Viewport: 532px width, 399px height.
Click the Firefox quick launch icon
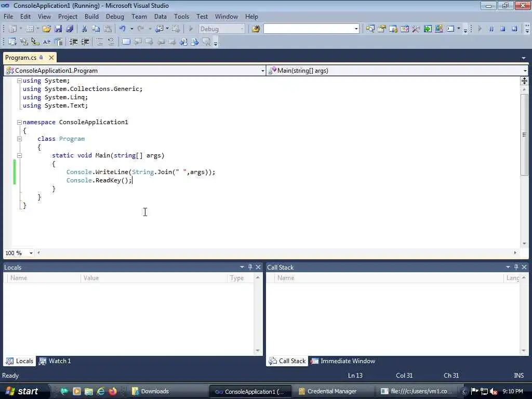[113, 391]
